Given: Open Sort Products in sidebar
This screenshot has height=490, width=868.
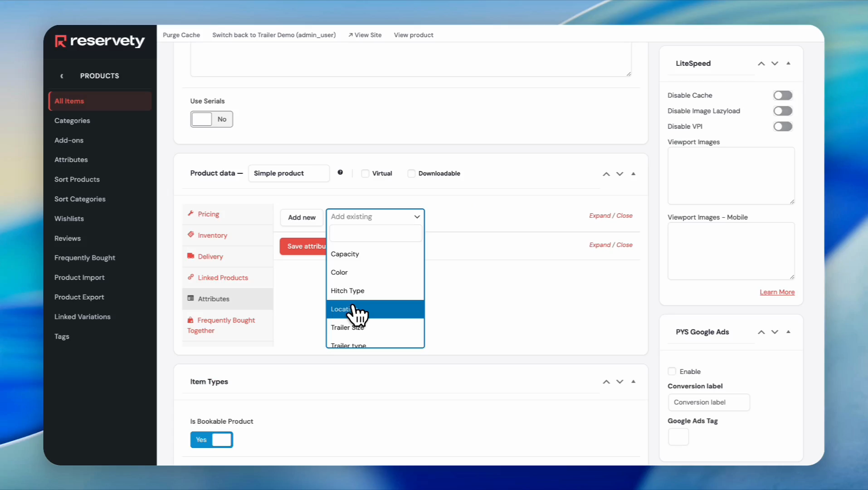Looking at the screenshot, I should point(77,179).
